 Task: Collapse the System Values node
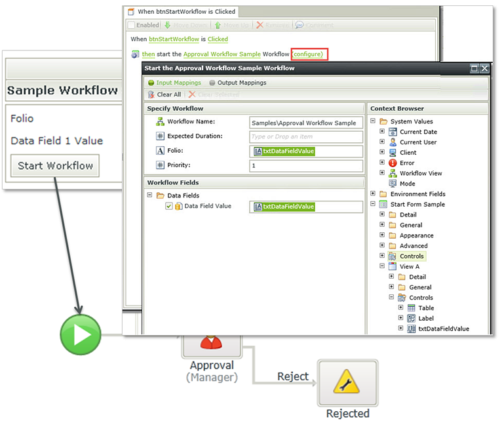click(x=372, y=121)
